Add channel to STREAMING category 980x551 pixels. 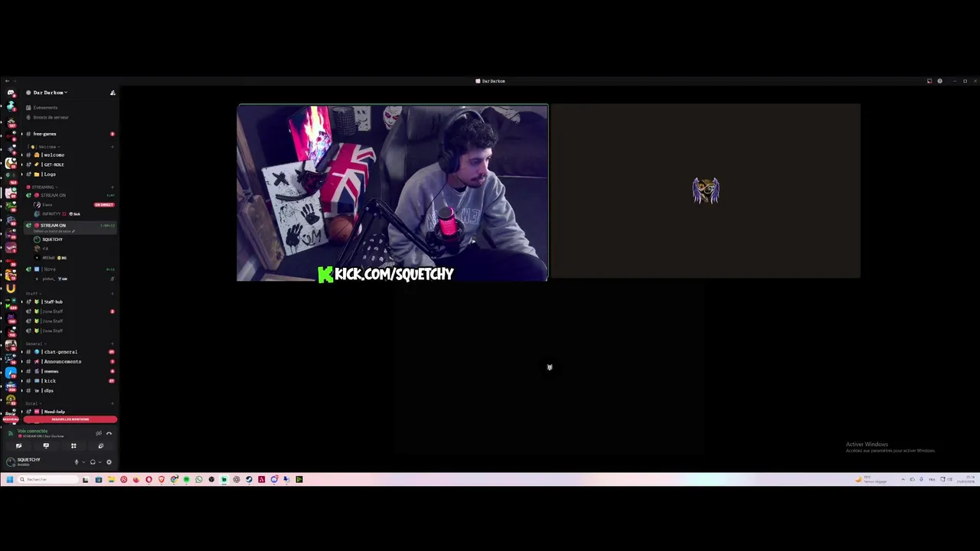pyautogui.click(x=113, y=187)
